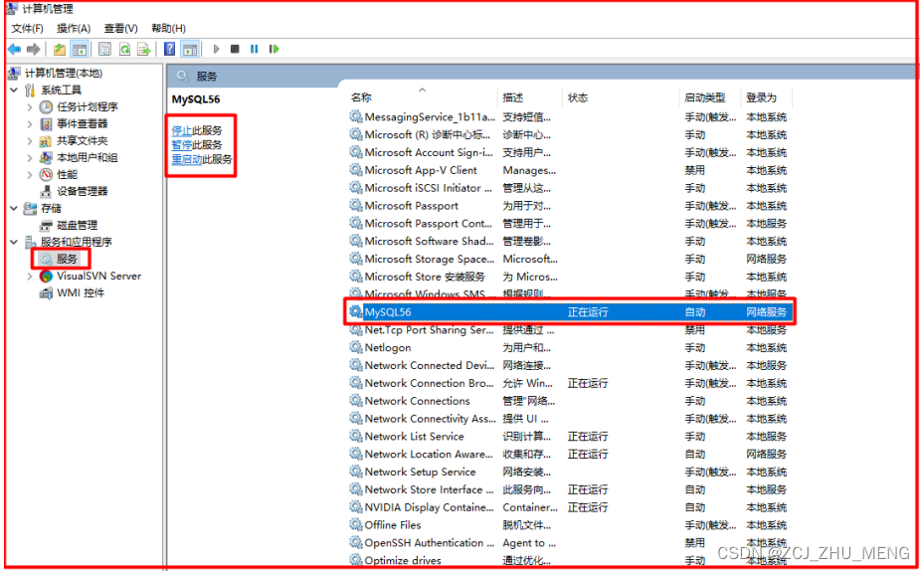Screen dimensions: 924x571
Task: Collapse the 系统工具 tree node
Action: [14, 91]
